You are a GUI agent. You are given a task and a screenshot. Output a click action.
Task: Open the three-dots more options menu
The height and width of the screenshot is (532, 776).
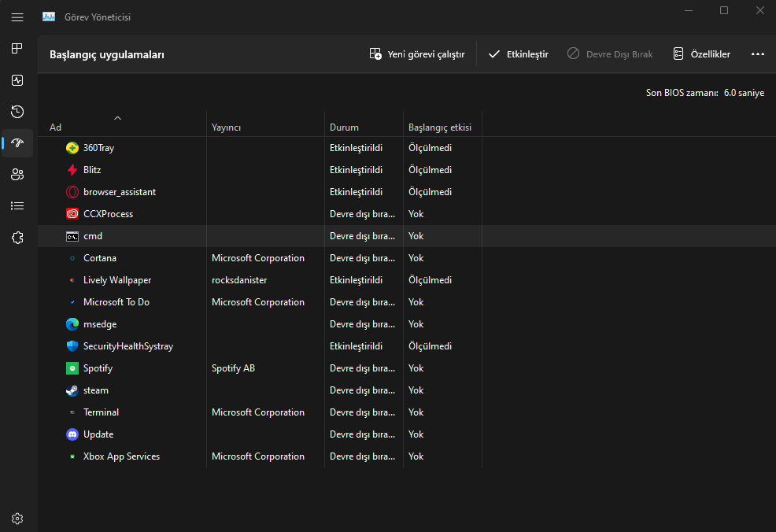tap(758, 54)
